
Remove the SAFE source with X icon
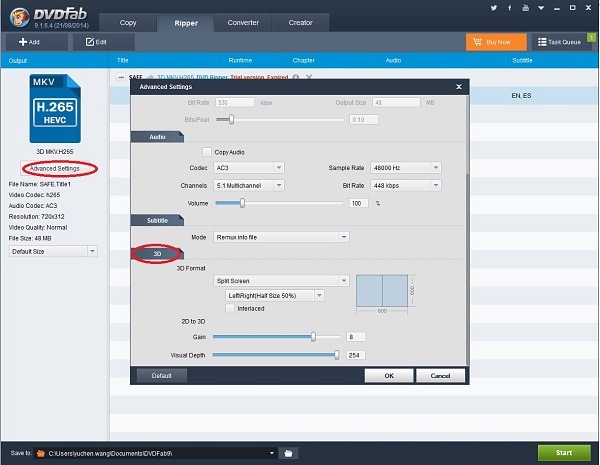click(309, 77)
